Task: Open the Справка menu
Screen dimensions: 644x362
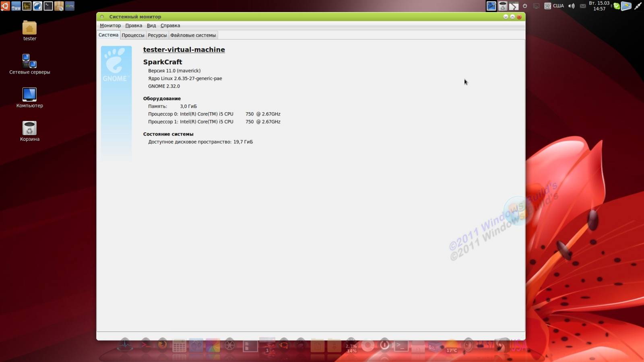Action: point(170,25)
